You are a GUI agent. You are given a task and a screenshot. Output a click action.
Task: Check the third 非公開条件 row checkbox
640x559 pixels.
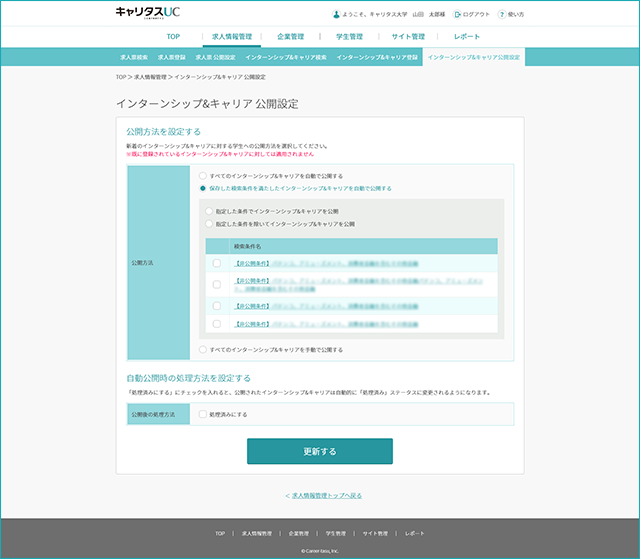tap(217, 306)
